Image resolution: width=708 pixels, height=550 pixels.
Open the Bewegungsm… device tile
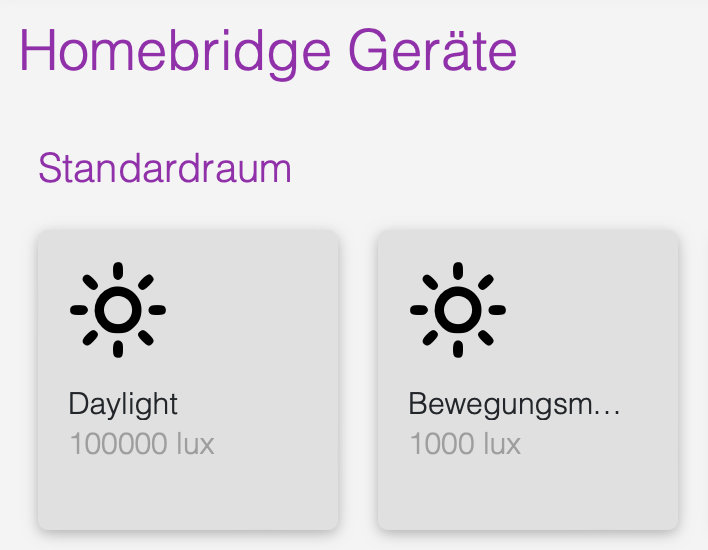coord(528,380)
